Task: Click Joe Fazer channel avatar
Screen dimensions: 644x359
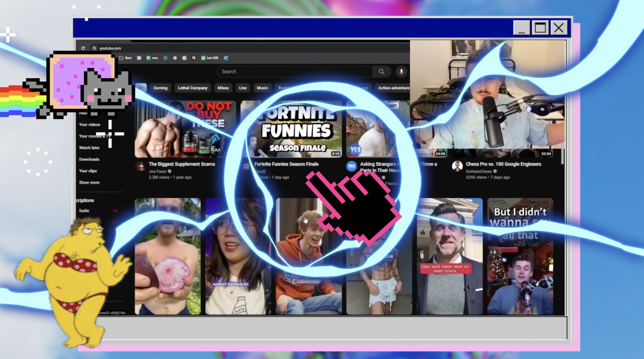Action: coord(140,166)
